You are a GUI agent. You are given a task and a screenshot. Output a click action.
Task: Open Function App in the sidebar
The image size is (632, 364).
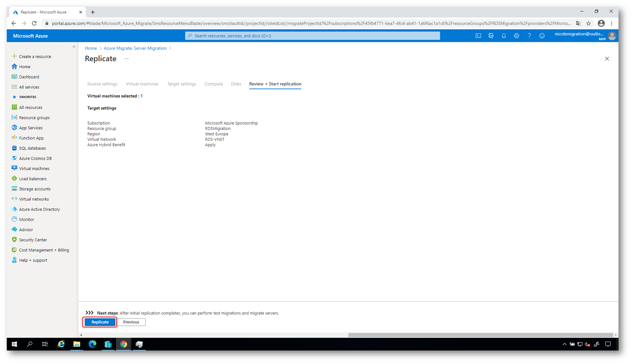(x=31, y=138)
